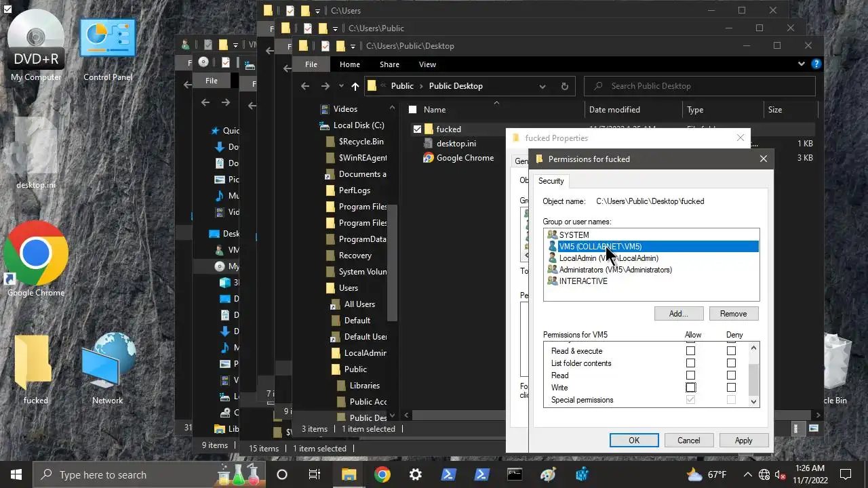Open address bar history dropdown
Screen dimensions: 868x488
pyautogui.click(x=542, y=87)
